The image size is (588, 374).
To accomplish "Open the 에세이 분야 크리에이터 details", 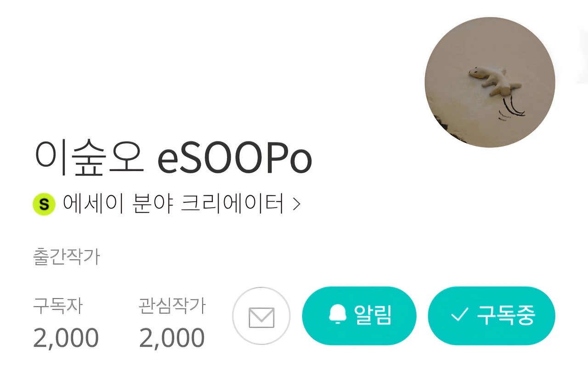I will point(167,204).
